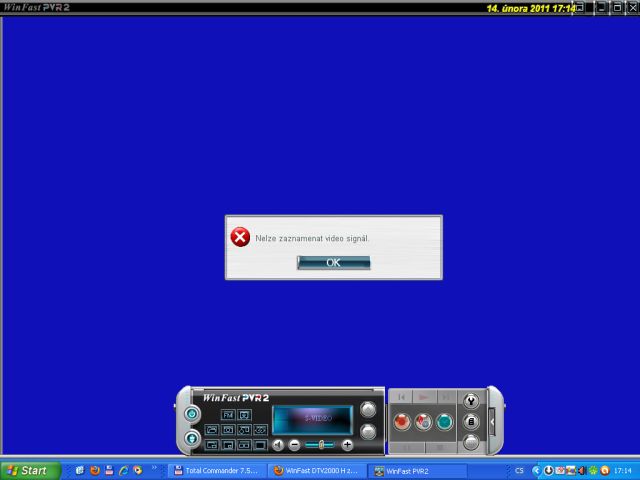Switch to Total Commander taskbar button

point(218,471)
